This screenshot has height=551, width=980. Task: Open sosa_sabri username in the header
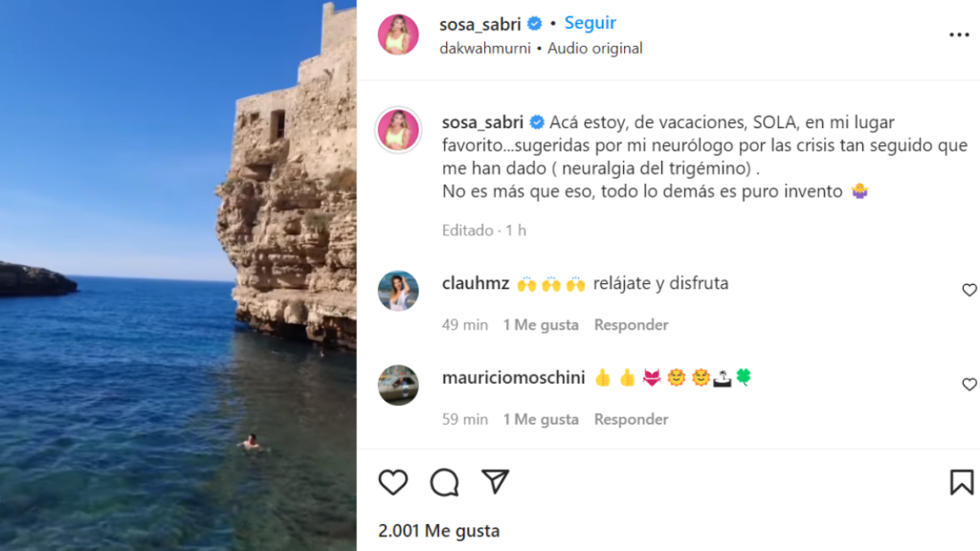[480, 24]
